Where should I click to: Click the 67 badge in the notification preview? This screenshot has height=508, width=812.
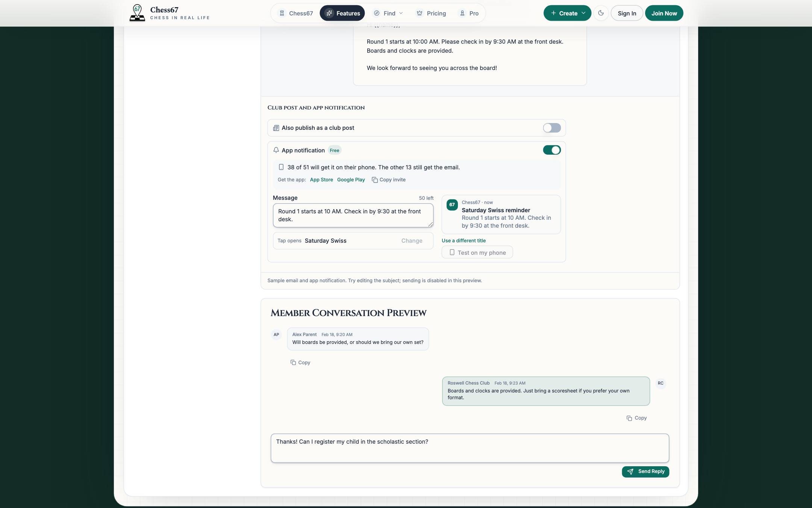[x=452, y=205]
